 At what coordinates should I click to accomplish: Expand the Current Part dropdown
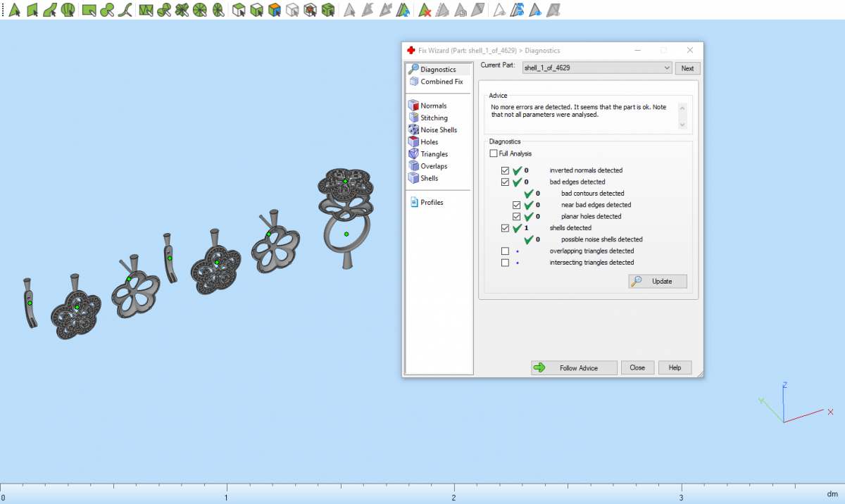pyautogui.click(x=667, y=68)
